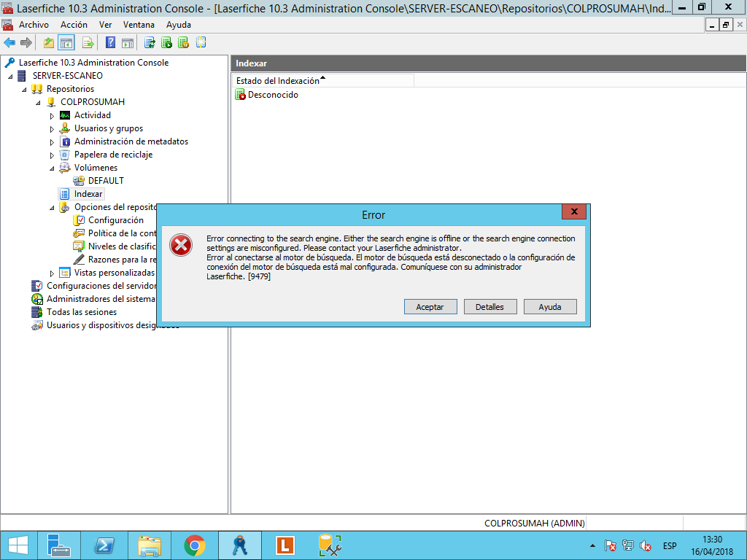Select Niveles de clasificación item
The image size is (747, 560).
pos(122,246)
